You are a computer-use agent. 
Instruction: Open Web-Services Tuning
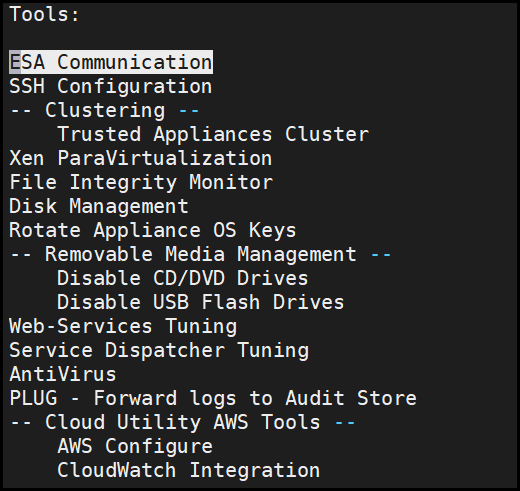coord(123,326)
